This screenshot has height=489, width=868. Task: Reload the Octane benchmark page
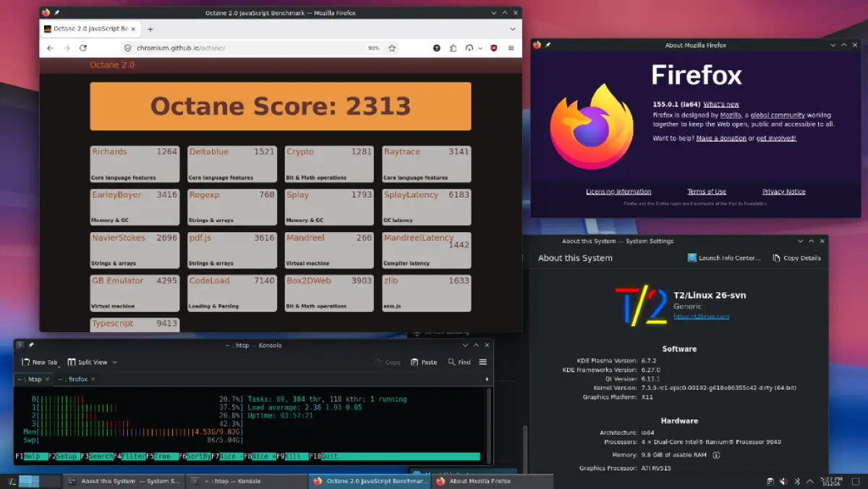click(83, 48)
